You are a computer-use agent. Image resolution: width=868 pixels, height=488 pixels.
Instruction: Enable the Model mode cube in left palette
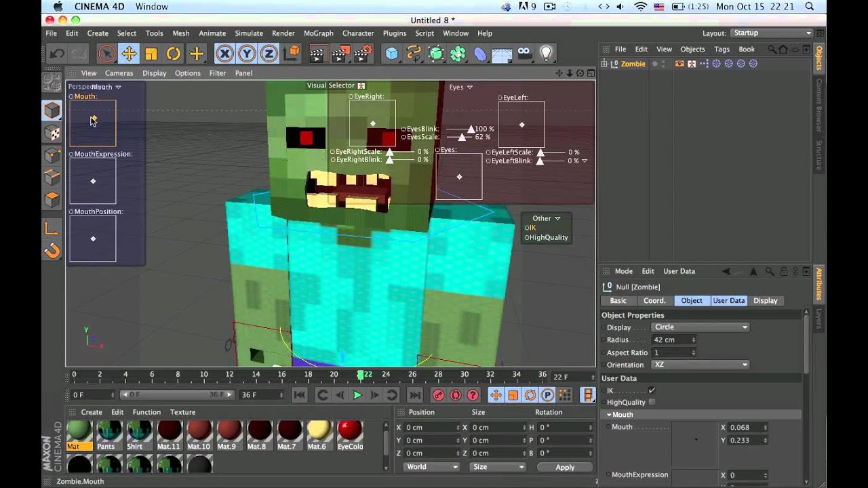[x=52, y=110]
